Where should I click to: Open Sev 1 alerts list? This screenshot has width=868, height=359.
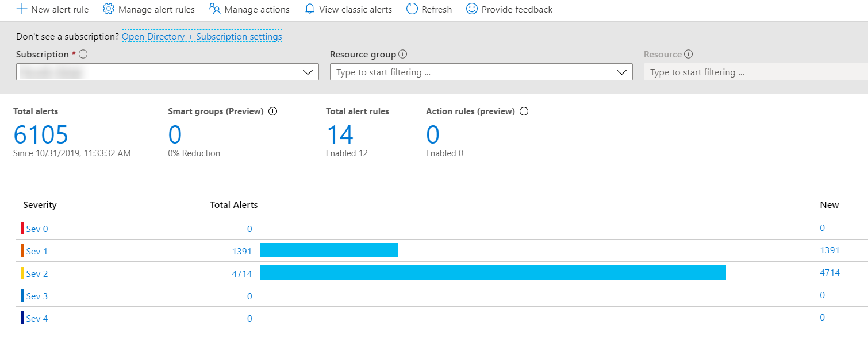[36, 251]
